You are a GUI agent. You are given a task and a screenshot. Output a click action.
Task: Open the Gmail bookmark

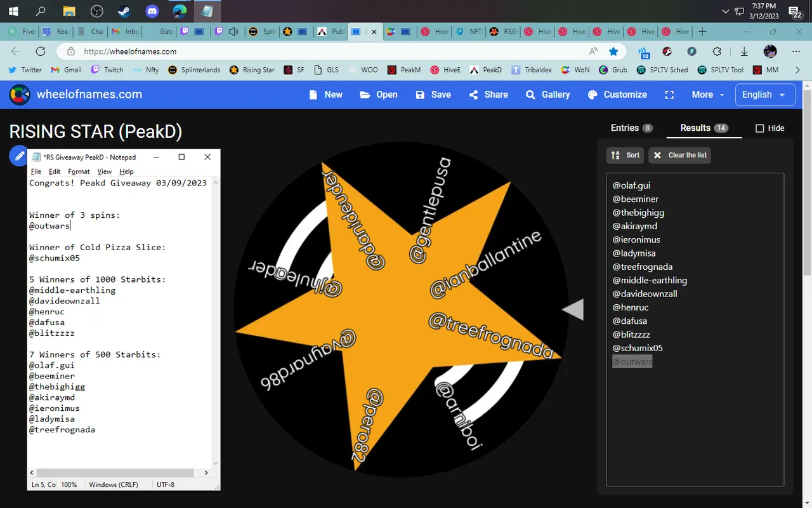pyautogui.click(x=66, y=70)
